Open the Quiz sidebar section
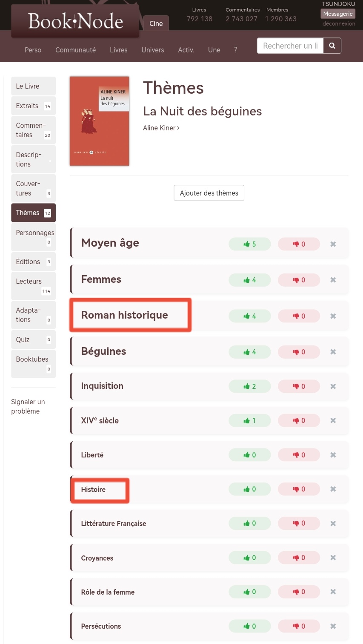The height and width of the screenshot is (644, 363). point(33,339)
